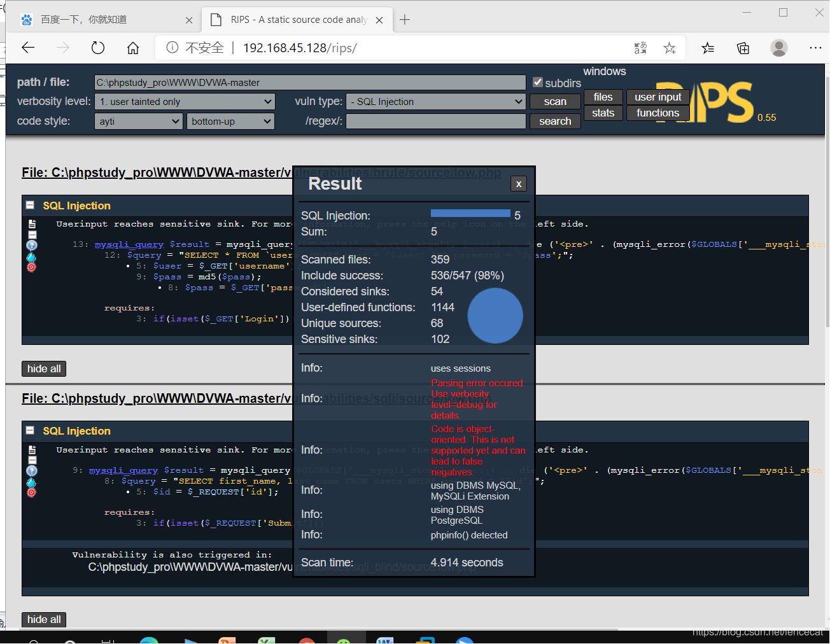Open help icon in brute low.php block
Screen dimensions: 830x644
coord(32,246)
